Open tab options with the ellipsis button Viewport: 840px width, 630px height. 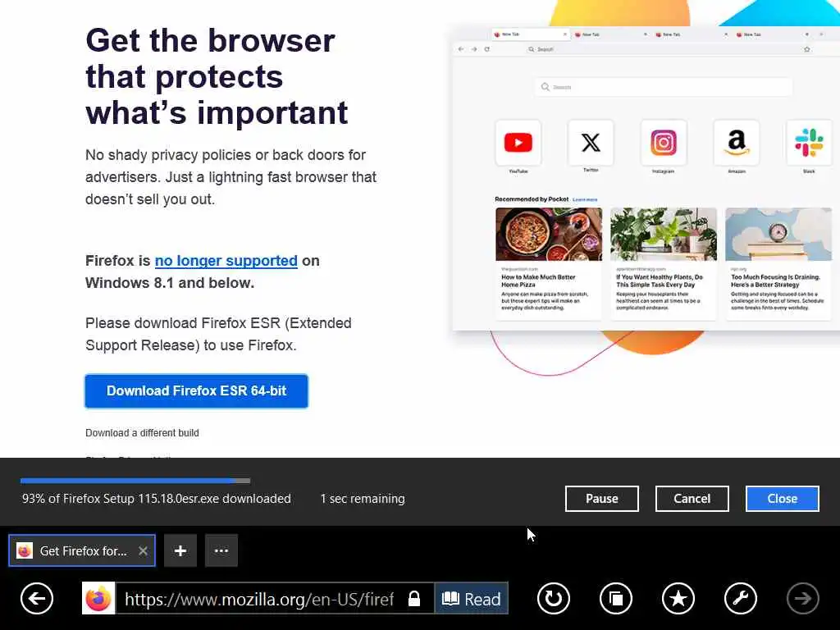pos(221,550)
